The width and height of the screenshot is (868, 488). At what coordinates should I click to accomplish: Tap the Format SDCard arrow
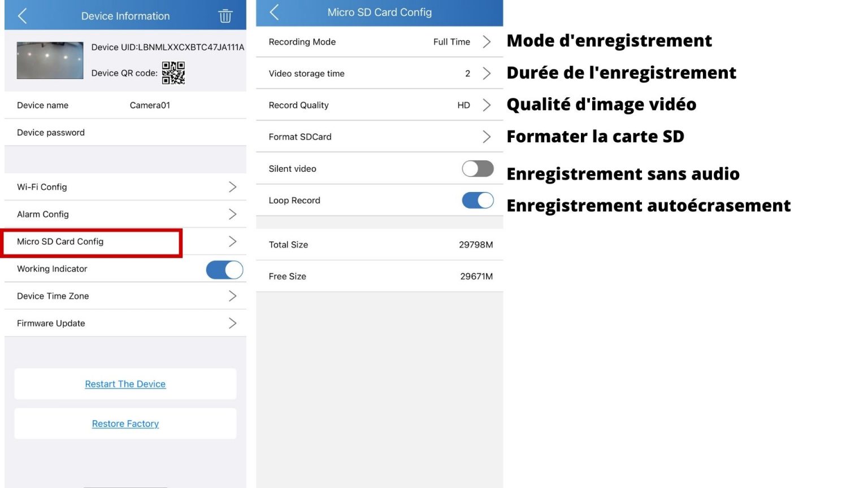point(487,137)
